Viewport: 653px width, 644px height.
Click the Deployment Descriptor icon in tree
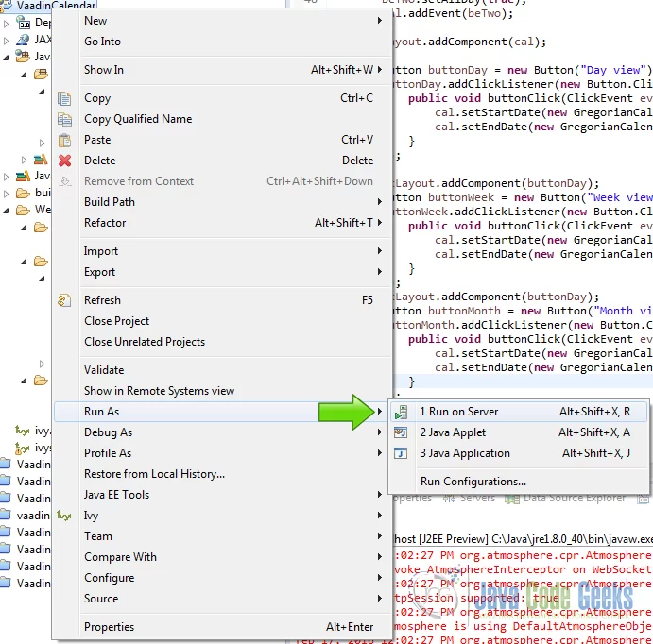point(23,23)
